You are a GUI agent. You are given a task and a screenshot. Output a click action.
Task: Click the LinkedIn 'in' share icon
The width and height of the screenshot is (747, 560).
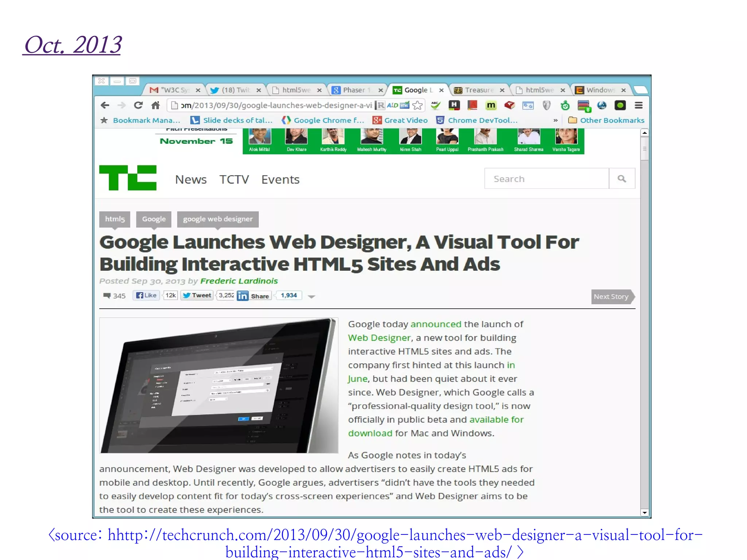pos(243,296)
